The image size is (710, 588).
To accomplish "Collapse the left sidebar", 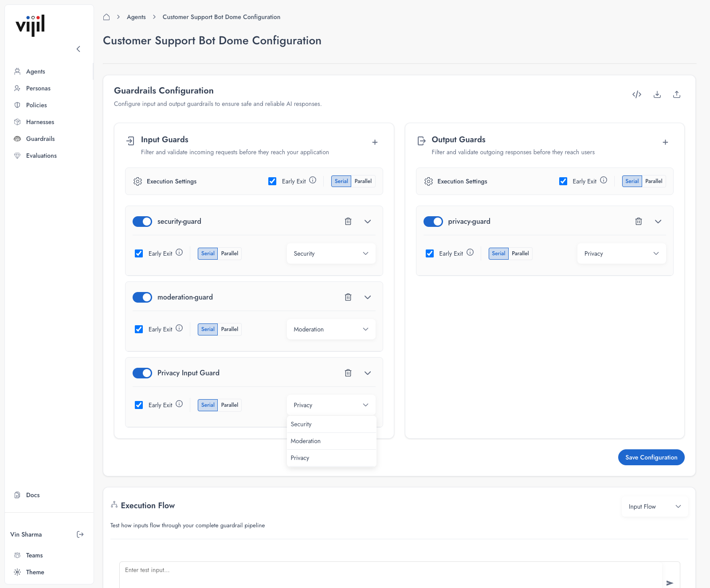I will pyautogui.click(x=78, y=49).
